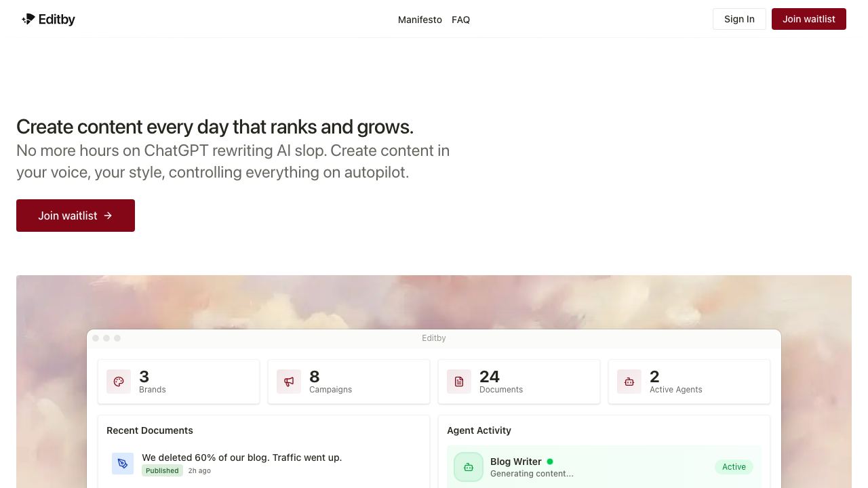This screenshot has height=488, width=868.
Task: Click the Published status badge
Action: coord(162,470)
